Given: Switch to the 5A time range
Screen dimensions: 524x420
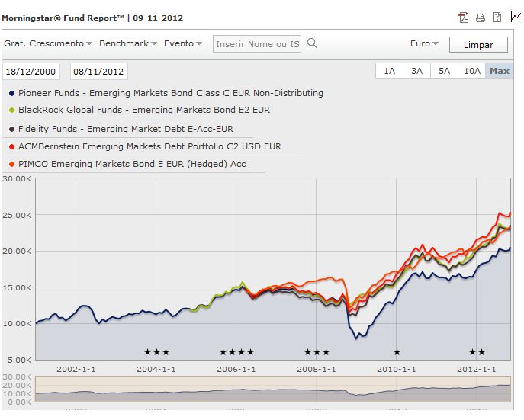Looking at the screenshot, I should click(444, 71).
